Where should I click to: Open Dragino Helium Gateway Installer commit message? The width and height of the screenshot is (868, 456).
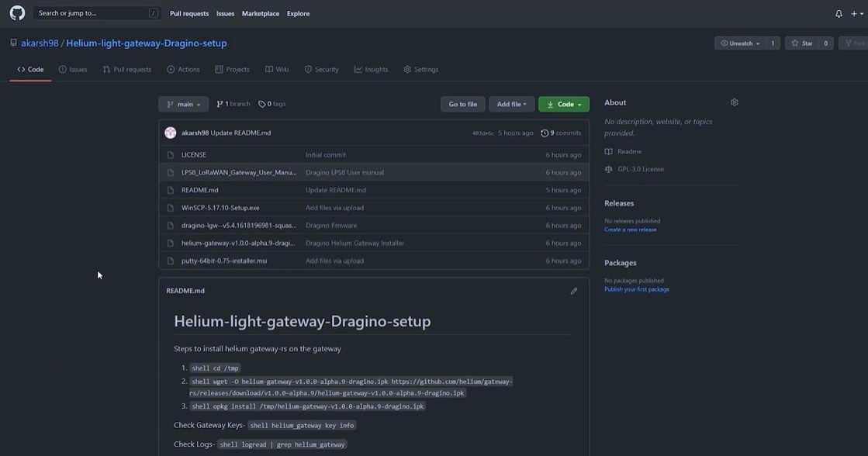(x=354, y=244)
